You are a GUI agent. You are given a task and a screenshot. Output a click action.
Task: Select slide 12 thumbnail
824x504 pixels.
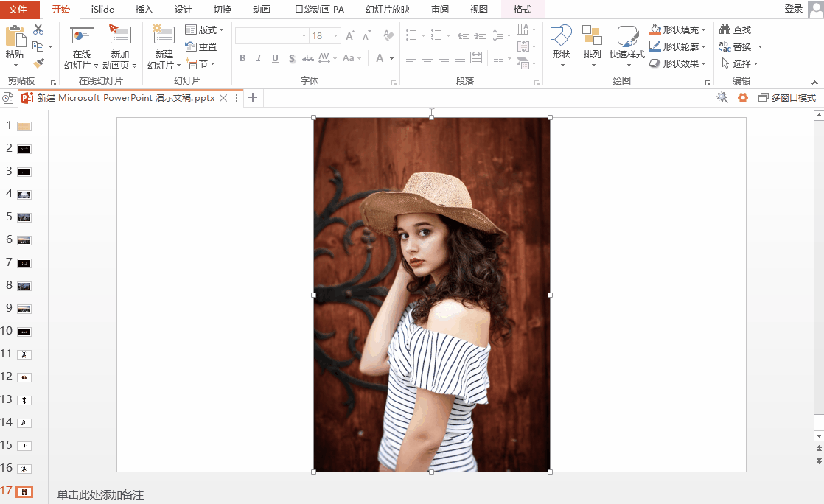[24, 377]
